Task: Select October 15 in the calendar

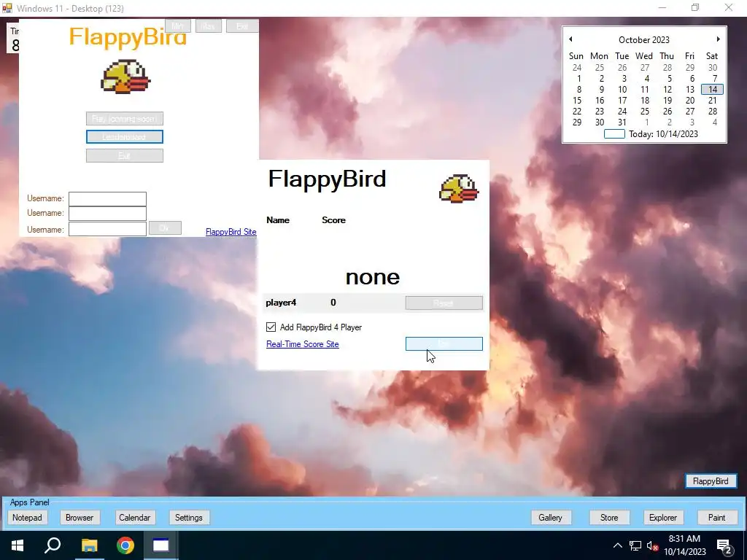Action: 577,101
